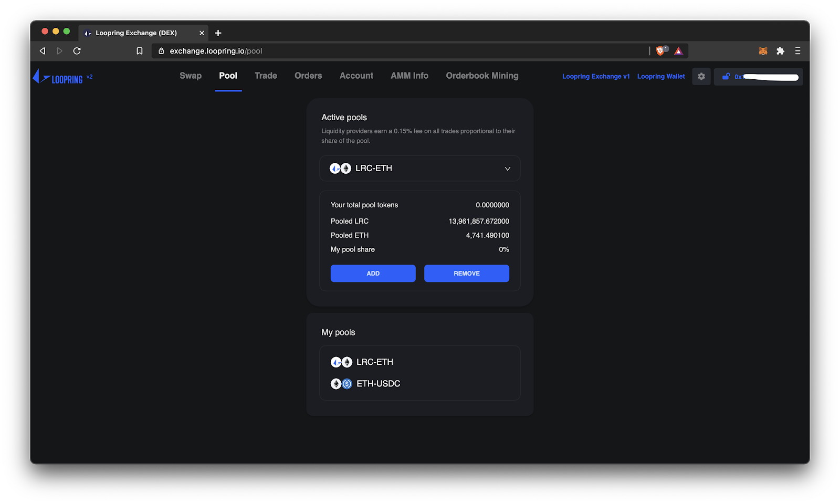840x504 pixels.
Task: Click the Loopring logo
Action: coord(58,78)
